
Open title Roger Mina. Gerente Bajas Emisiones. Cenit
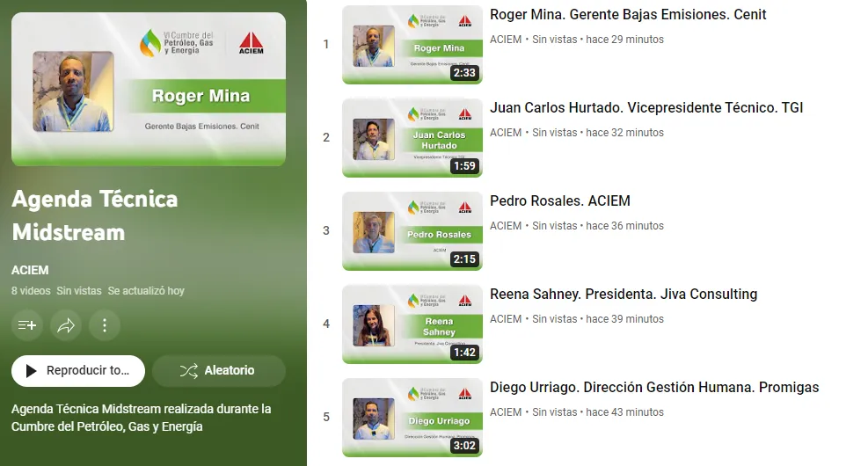point(628,15)
